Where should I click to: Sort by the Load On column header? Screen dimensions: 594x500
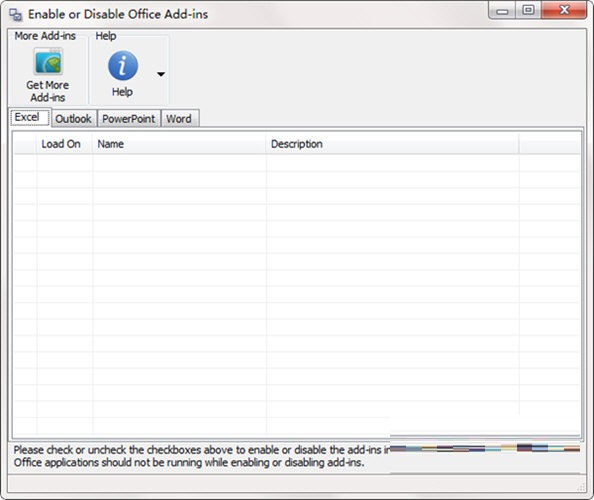(x=64, y=144)
